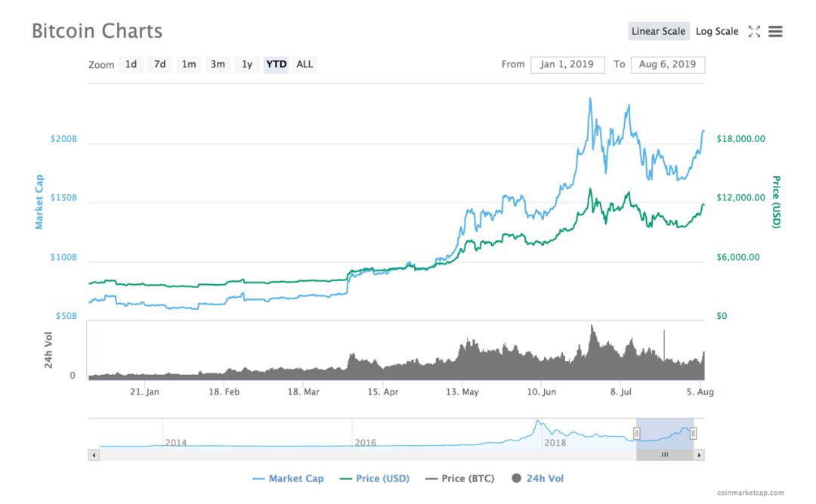Open the chart hamburger menu
The image size is (816, 504).
[x=775, y=31]
